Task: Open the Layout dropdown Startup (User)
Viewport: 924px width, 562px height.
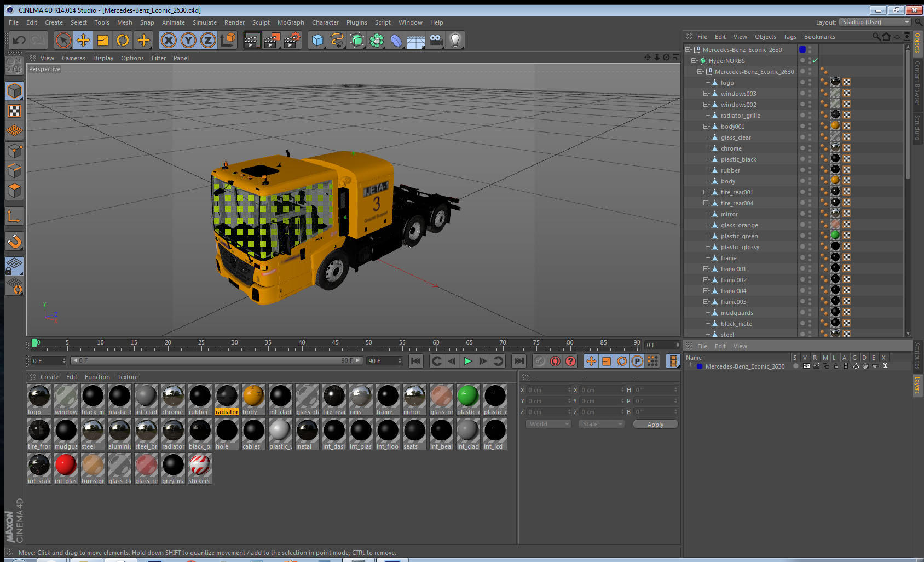Action: pyautogui.click(x=875, y=22)
